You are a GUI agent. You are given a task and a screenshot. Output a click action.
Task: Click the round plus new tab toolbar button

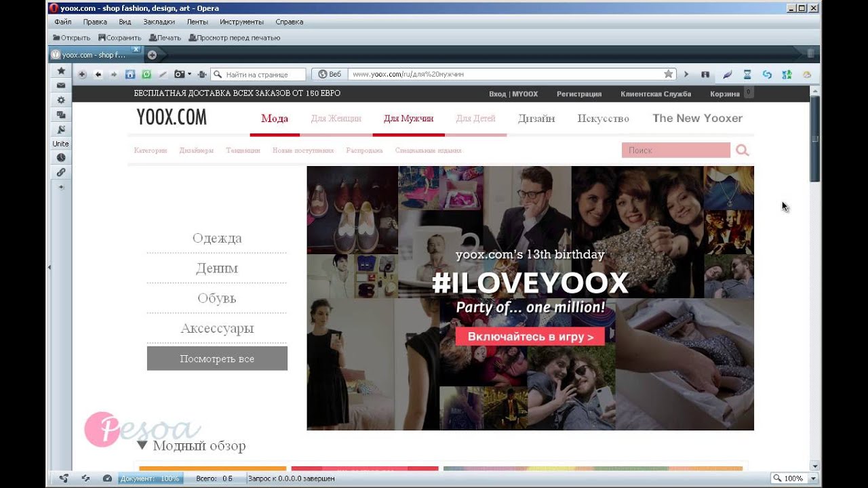click(82, 75)
